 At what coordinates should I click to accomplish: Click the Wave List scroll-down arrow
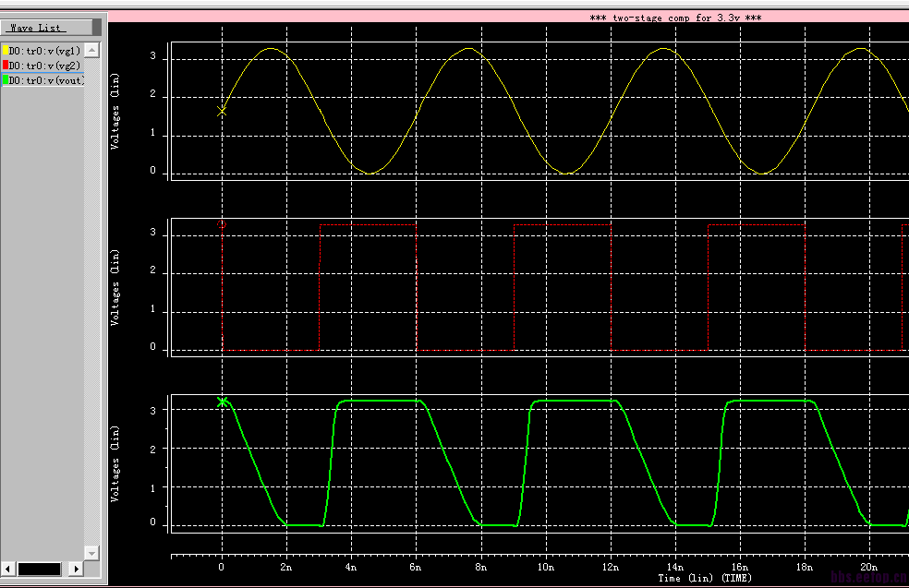click(x=92, y=553)
